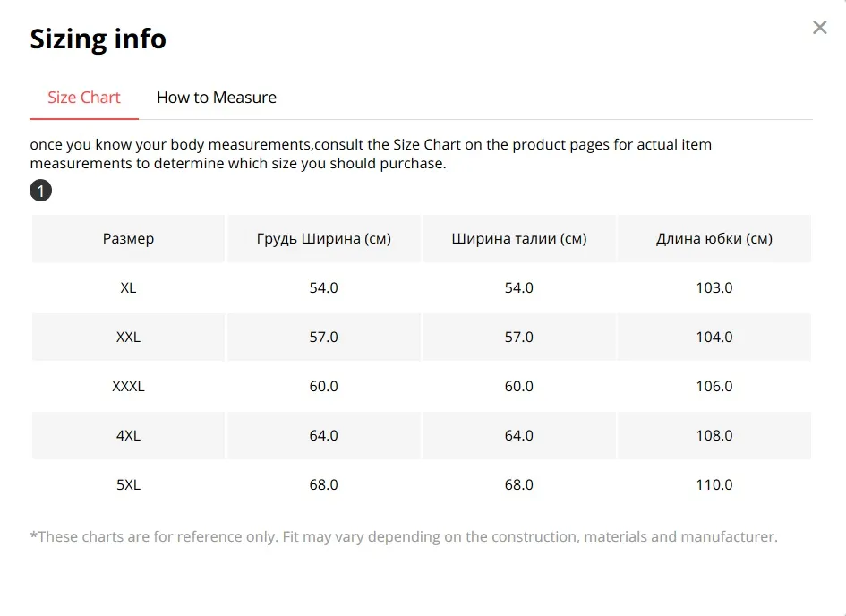Click the reference-only disclaimer text
The height and width of the screenshot is (616, 846).
404,536
